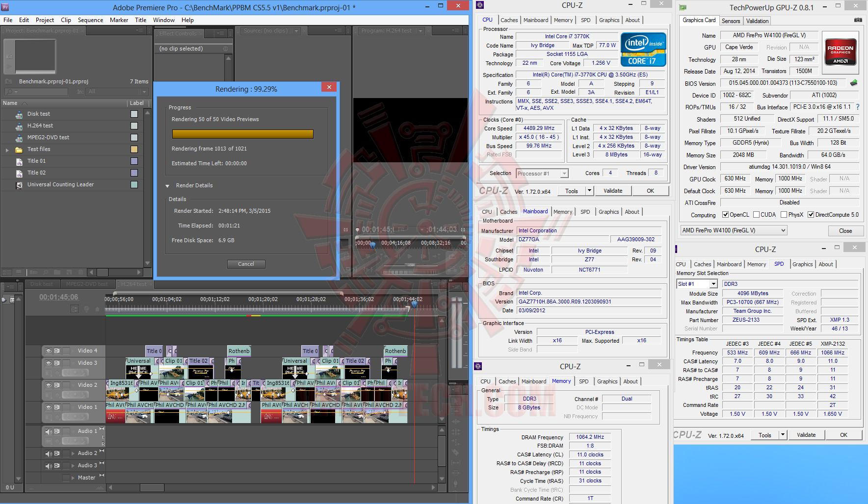The image size is (868, 504).
Task: Mute Audio 1 track with speaker icon
Action: (x=49, y=431)
